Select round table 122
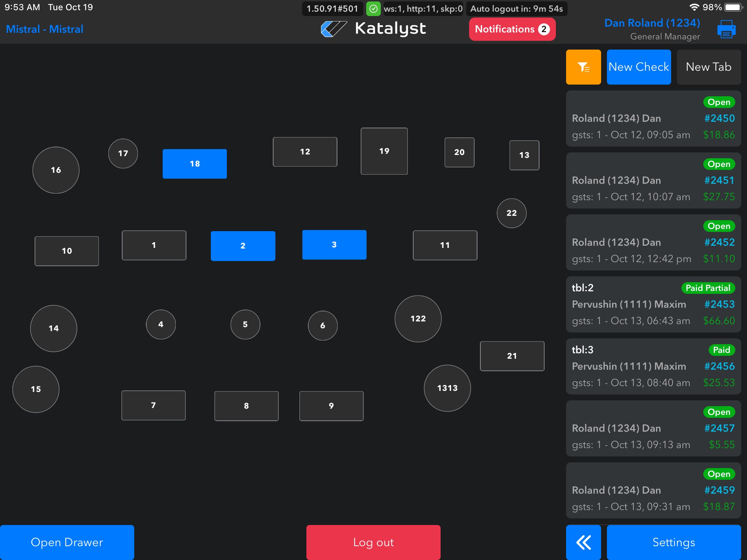This screenshot has width=747, height=560. 418,319
